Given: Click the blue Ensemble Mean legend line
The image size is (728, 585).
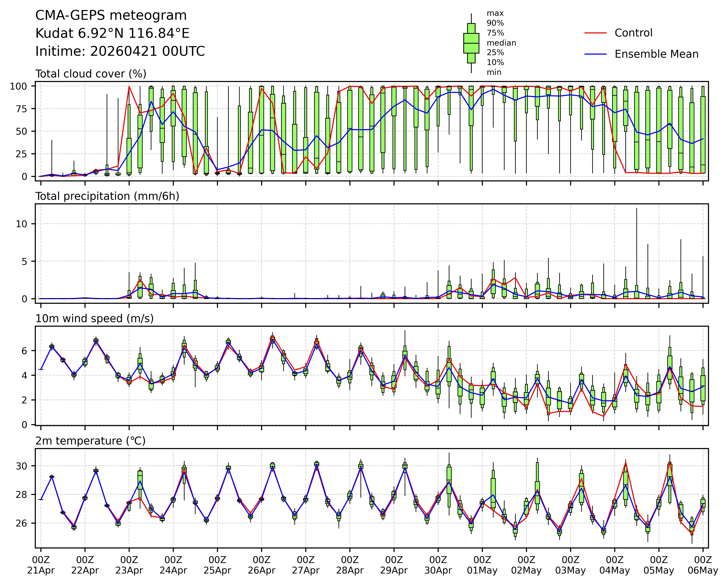Looking at the screenshot, I should (x=595, y=54).
